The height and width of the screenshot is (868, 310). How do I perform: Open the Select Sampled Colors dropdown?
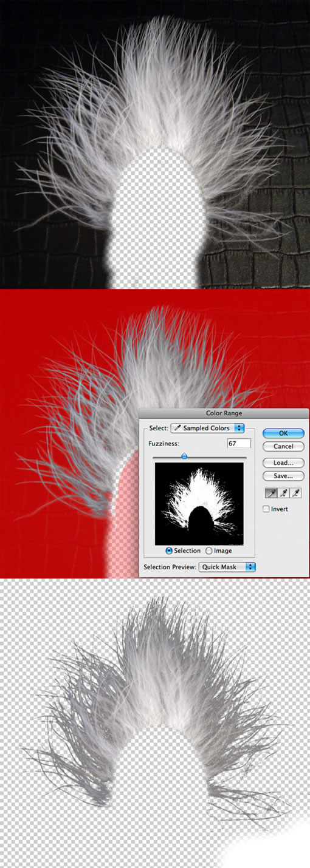pyautogui.click(x=207, y=427)
